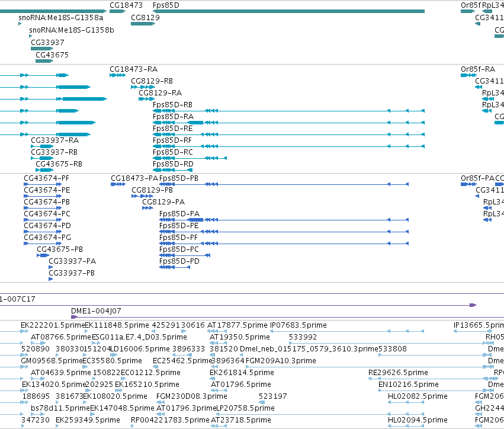Click transcript CG43675-RB
504x429 pixels.
tap(44, 170)
